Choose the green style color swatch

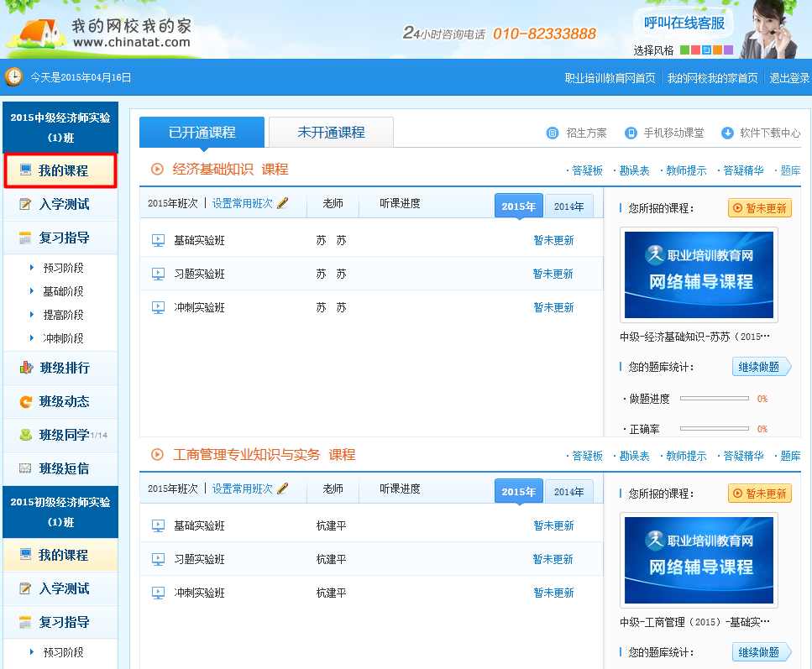click(x=684, y=50)
